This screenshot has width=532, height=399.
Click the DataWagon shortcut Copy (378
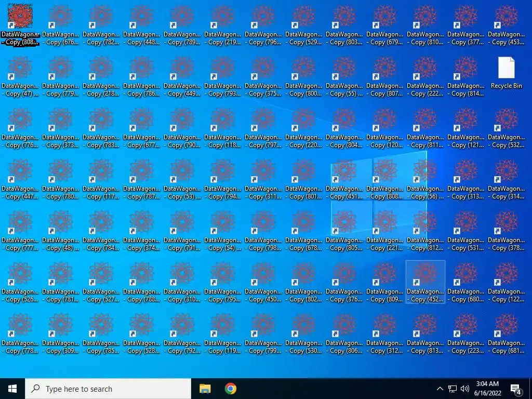click(x=507, y=231)
